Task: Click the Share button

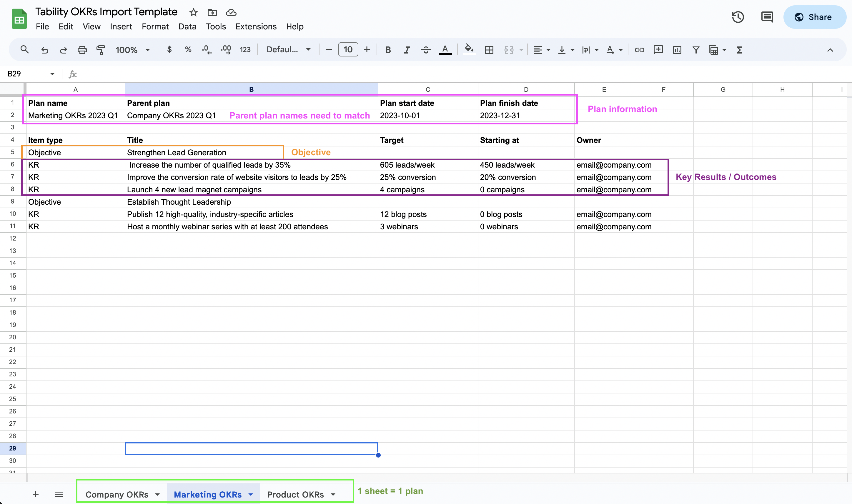Action: (814, 17)
